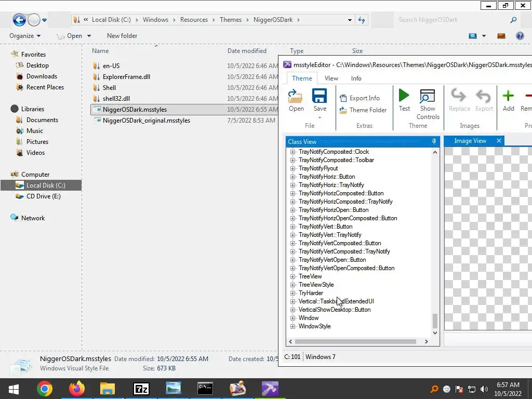Viewport: 532px width, 399px height.
Task: Click the Export image arrow icon
Action: pyautogui.click(x=484, y=96)
